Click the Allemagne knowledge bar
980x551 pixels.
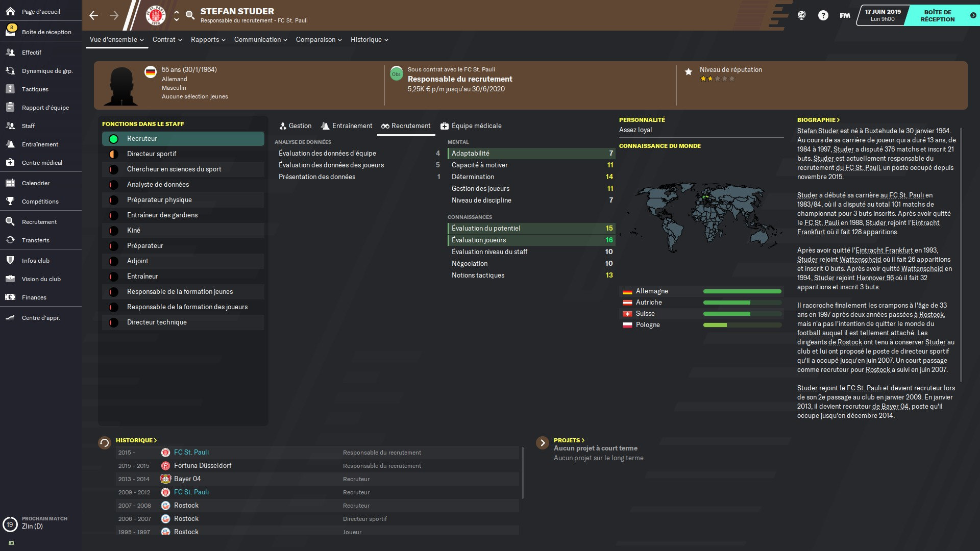click(742, 291)
